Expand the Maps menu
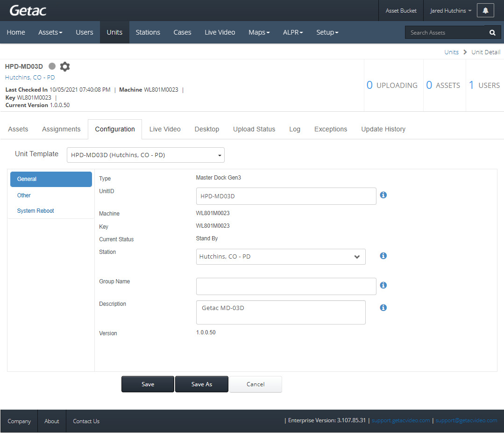This screenshot has width=504, height=433. pos(259,32)
